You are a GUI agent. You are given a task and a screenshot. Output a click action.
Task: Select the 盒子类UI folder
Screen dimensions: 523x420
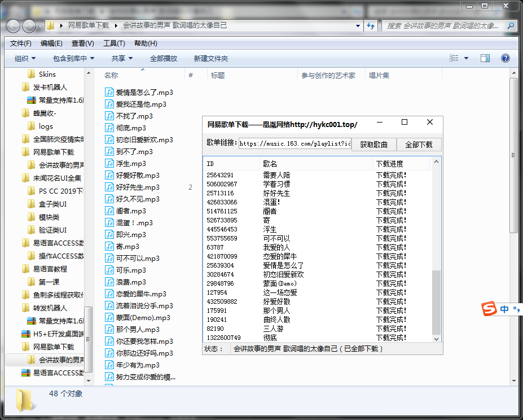[47, 204]
